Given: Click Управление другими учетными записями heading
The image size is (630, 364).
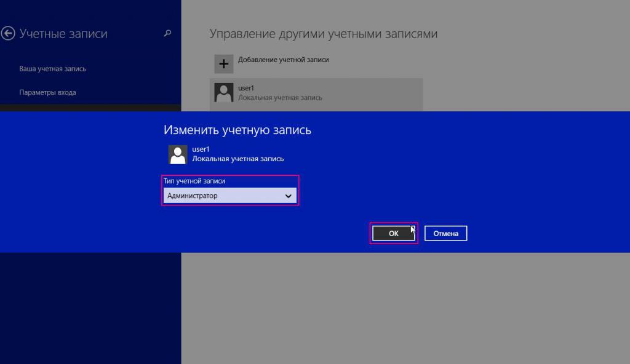Looking at the screenshot, I should (323, 34).
